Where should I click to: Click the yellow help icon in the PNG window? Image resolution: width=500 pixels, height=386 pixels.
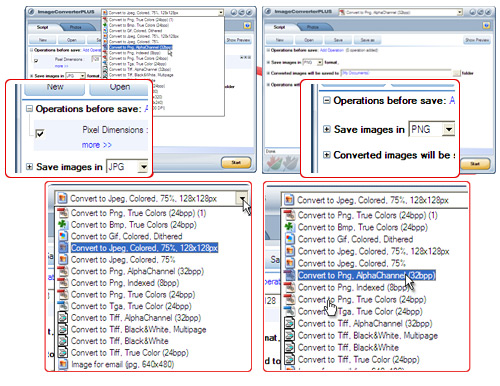pos(486,26)
